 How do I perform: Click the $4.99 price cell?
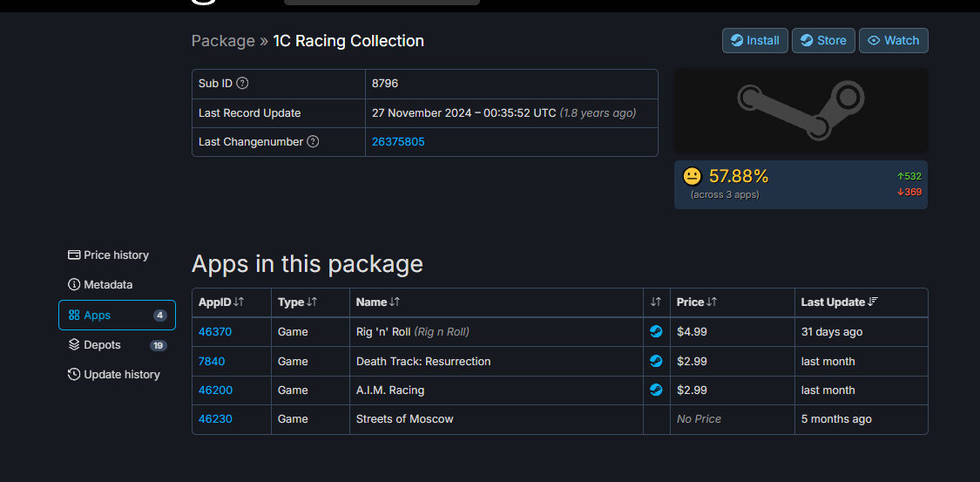tap(732, 332)
